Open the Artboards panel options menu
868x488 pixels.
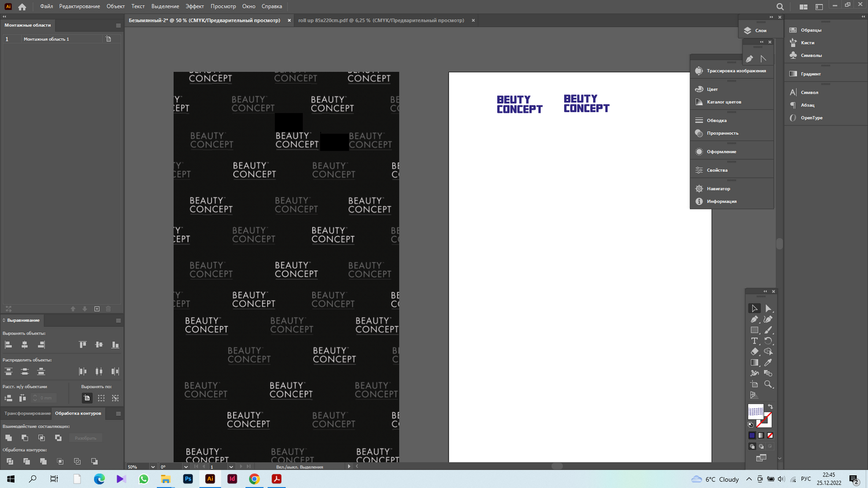(118, 25)
